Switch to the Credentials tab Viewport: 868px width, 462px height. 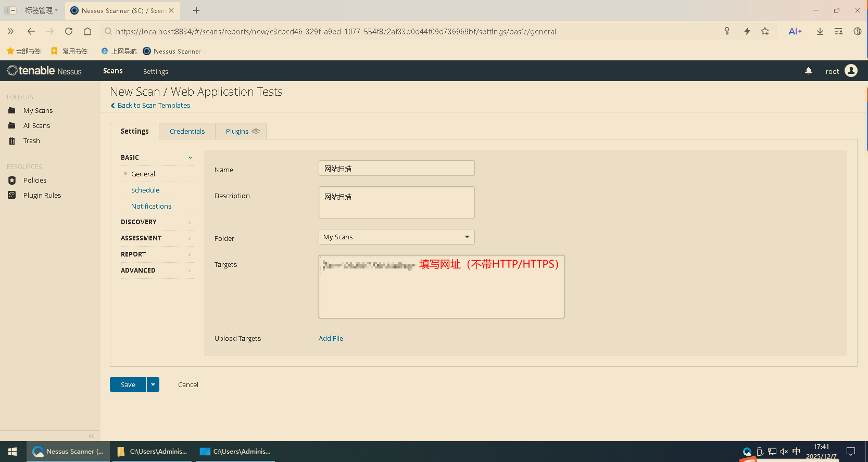(x=187, y=132)
